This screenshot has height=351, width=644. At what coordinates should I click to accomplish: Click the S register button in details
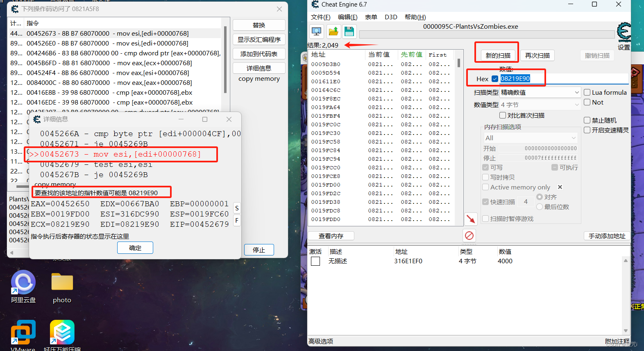pos(237,208)
